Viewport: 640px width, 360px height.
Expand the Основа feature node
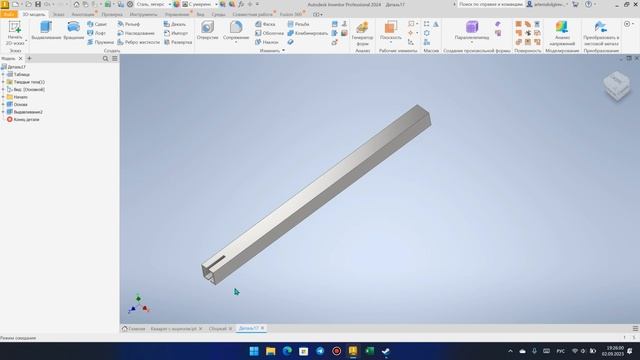coord(3,104)
